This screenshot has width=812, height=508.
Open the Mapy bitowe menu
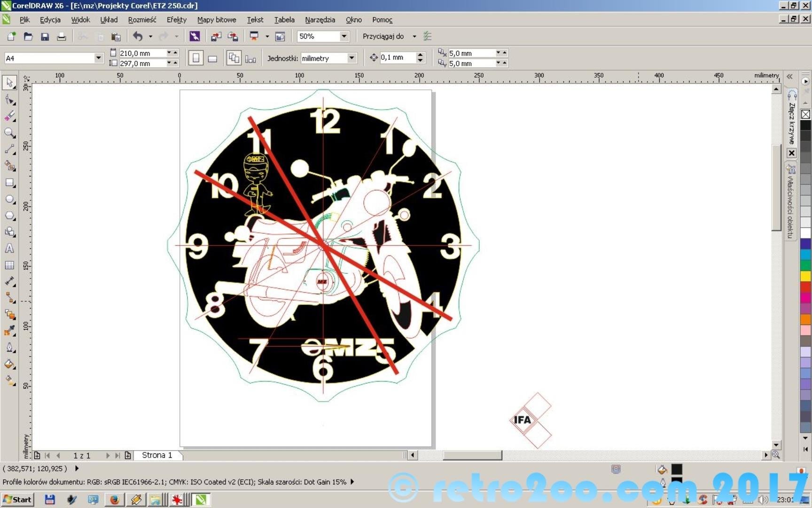tap(216, 20)
